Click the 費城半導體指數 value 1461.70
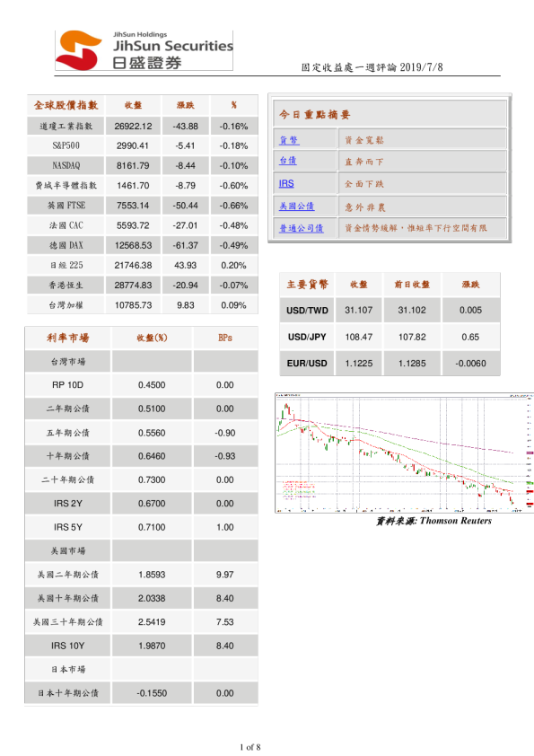 pos(133,186)
